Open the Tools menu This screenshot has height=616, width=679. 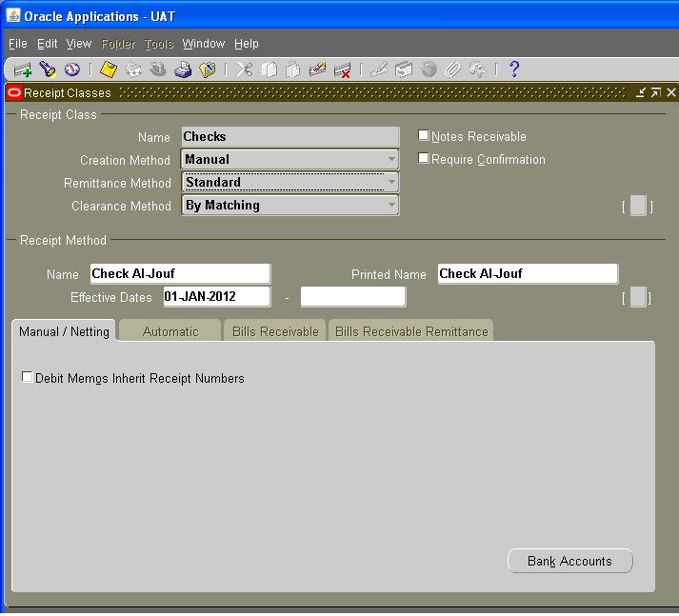158,44
